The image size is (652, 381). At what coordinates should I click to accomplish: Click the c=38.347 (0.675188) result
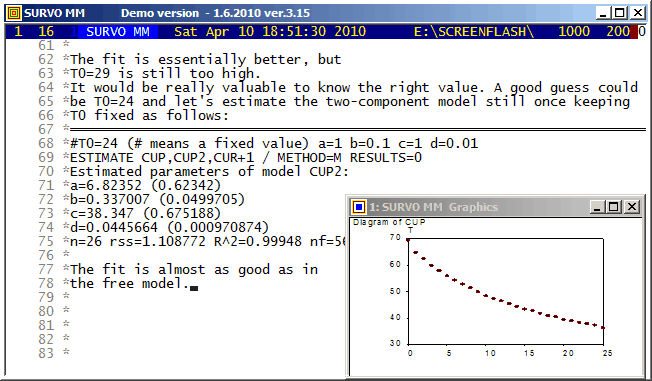145,213
